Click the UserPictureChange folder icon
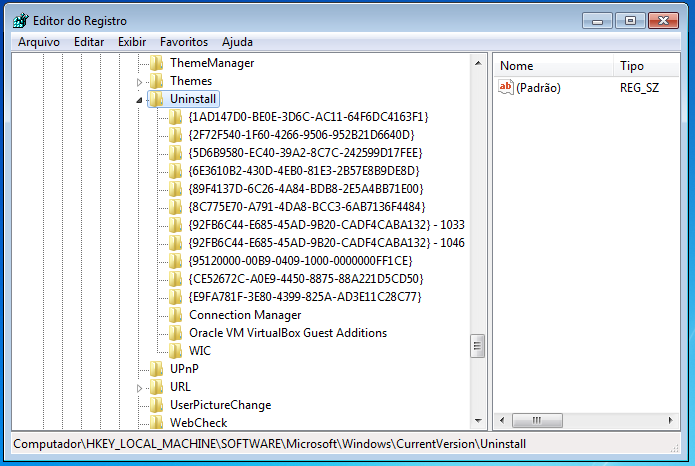 (x=156, y=405)
